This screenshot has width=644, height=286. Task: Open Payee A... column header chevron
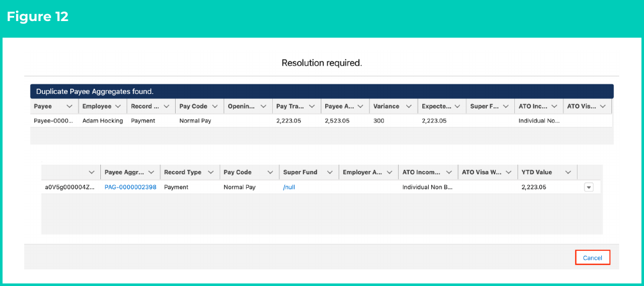(x=360, y=106)
